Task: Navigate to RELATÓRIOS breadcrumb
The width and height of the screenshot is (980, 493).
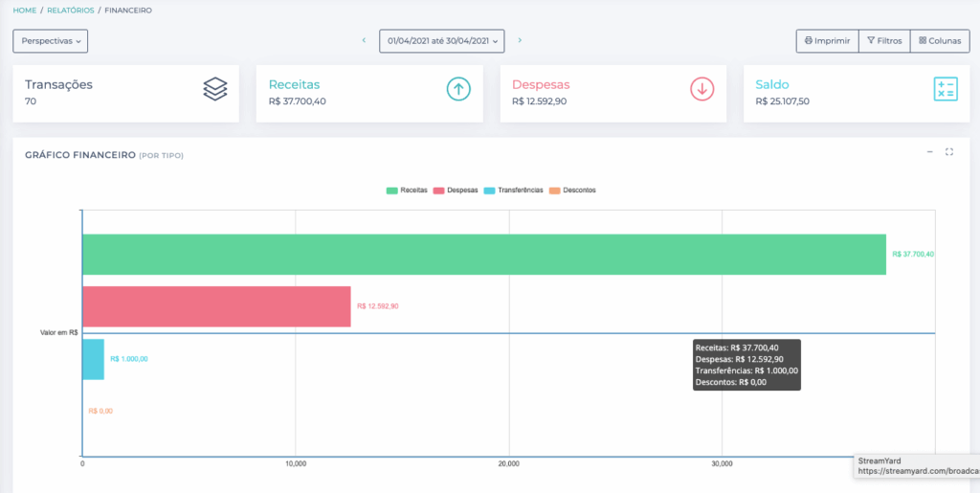Action: point(70,11)
